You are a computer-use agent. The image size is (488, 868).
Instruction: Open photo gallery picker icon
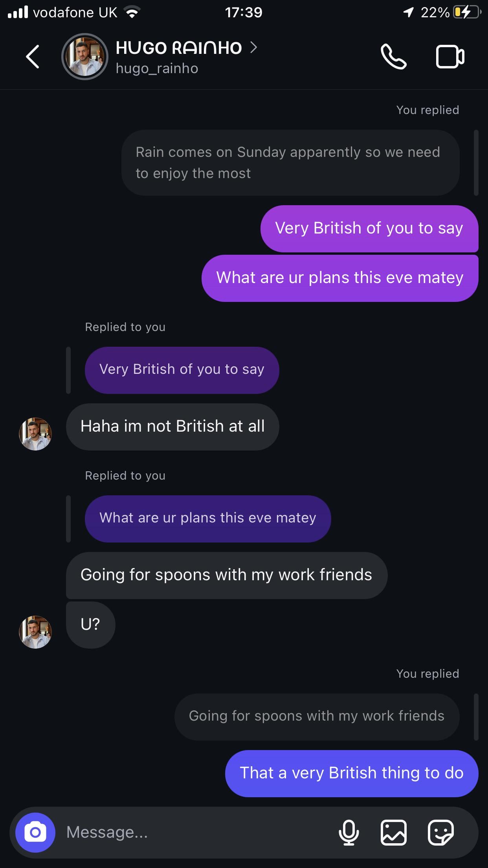(x=393, y=832)
